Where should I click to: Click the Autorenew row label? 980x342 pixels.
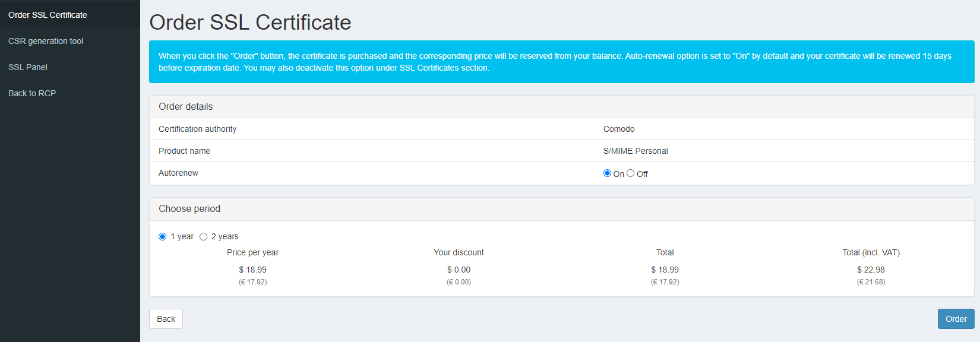(178, 173)
